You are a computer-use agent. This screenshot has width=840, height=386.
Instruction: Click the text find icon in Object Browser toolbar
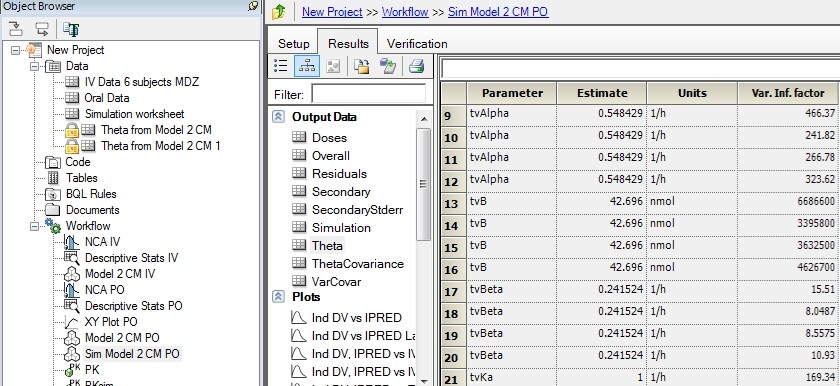point(71,29)
